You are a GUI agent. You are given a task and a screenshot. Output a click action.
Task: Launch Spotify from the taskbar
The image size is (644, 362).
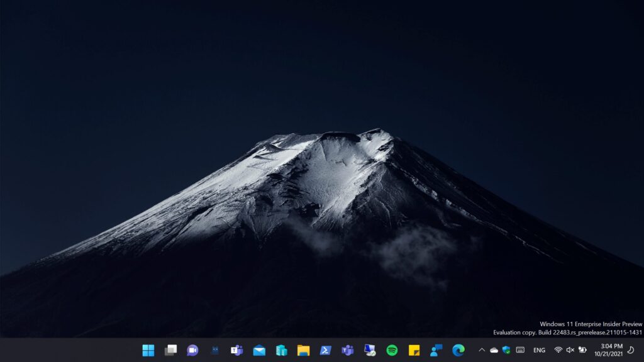392,350
